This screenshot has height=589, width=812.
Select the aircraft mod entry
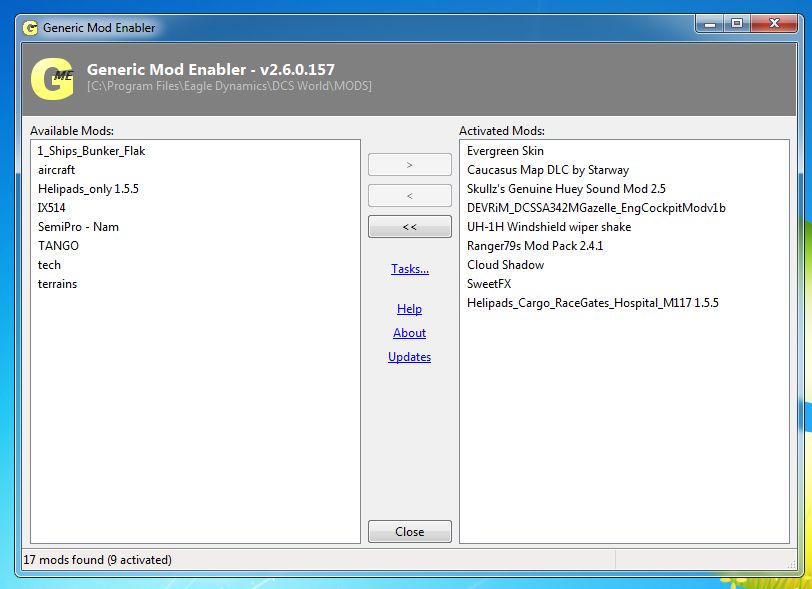tap(56, 170)
